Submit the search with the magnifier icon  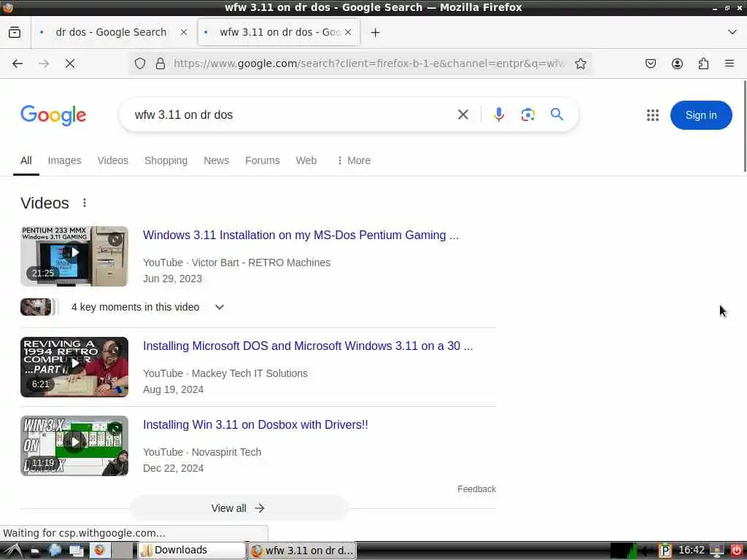tap(557, 114)
